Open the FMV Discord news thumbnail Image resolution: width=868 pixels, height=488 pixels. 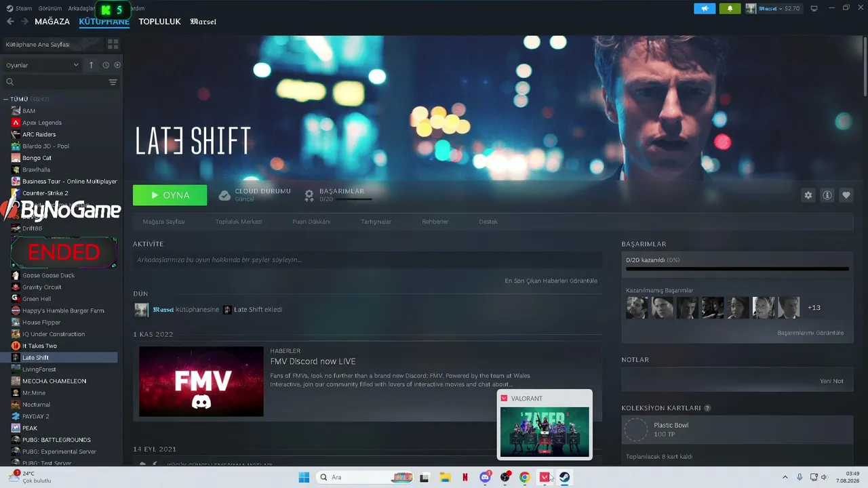click(201, 382)
